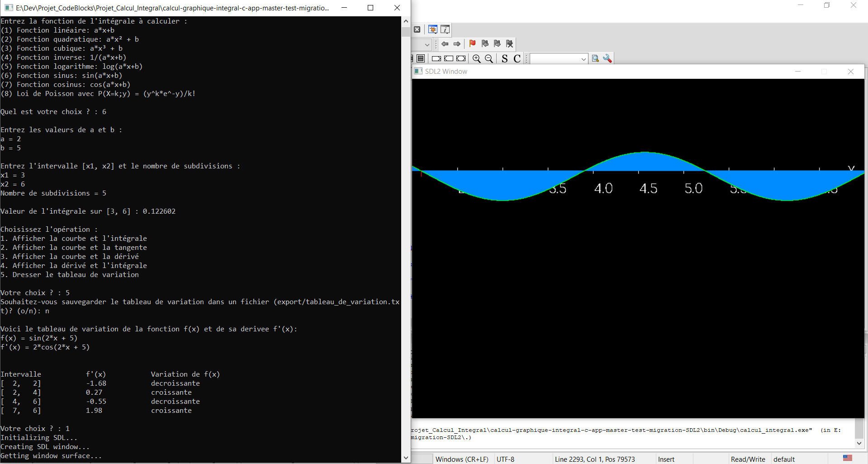Click the console window title bar icon
The image size is (868, 464).
coord(9,8)
